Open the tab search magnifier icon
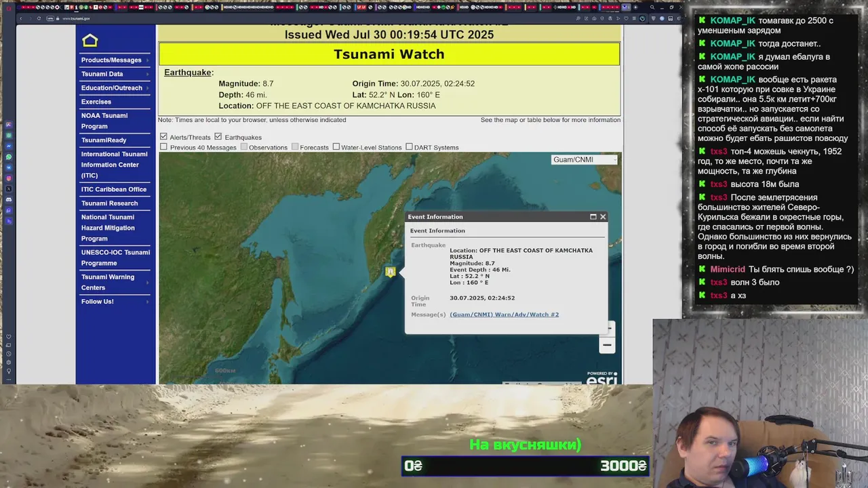This screenshot has width=868, height=488. [652, 7]
